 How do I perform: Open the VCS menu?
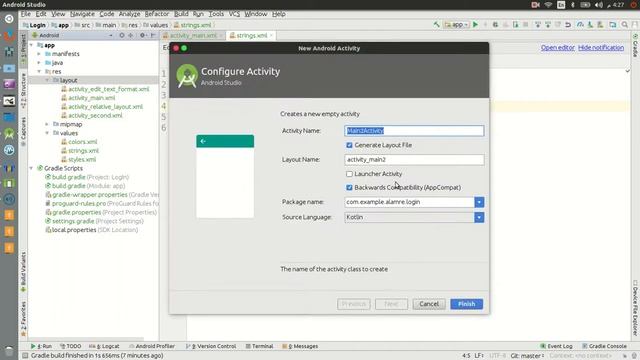(x=234, y=14)
